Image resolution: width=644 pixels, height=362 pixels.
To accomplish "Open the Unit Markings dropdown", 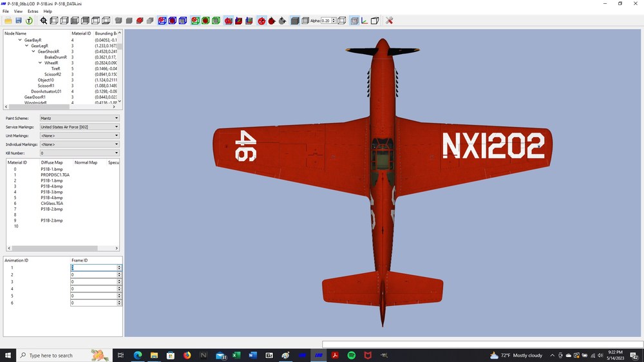I will point(79,136).
